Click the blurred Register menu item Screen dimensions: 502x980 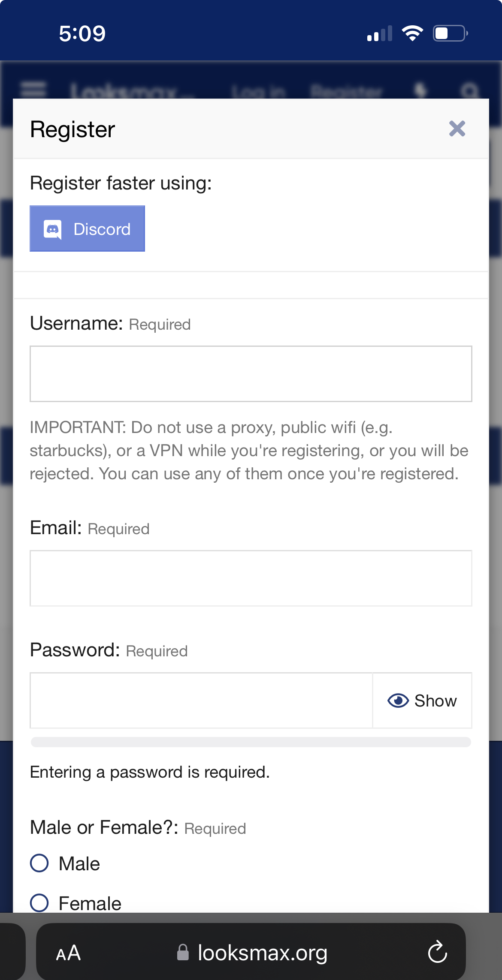pyautogui.click(x=346, y=92)
